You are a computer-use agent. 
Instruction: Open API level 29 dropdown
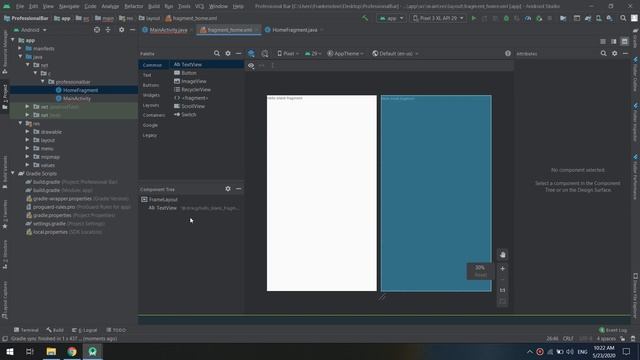313,53
